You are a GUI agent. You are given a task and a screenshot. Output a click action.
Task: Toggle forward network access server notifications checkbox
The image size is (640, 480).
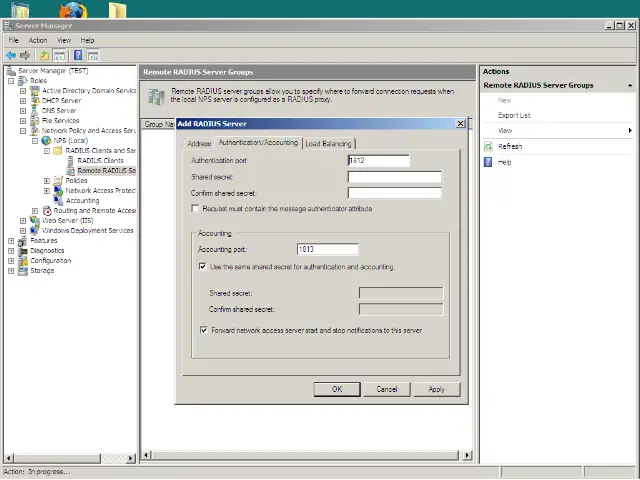click(203, 330)
